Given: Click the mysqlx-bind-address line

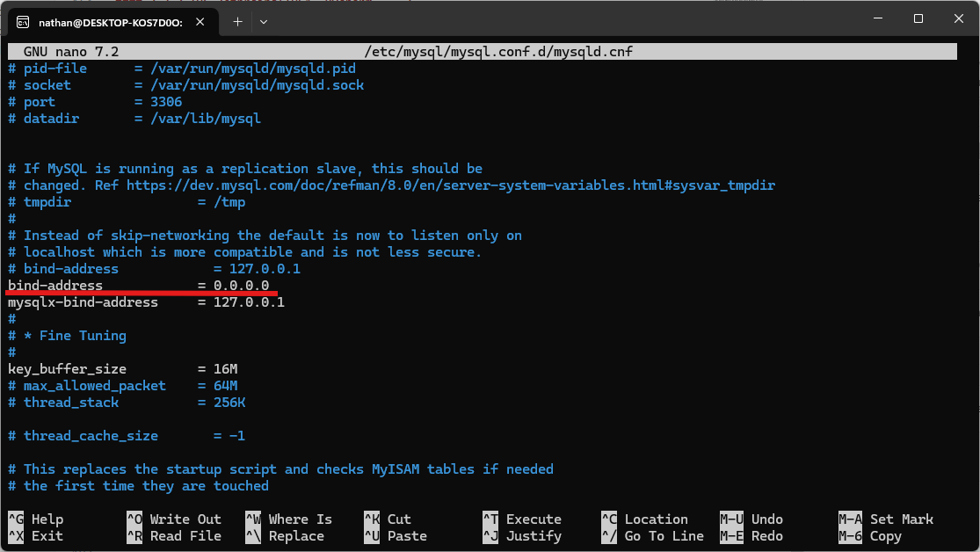Looking at the screenshot, I should [83, 302].
